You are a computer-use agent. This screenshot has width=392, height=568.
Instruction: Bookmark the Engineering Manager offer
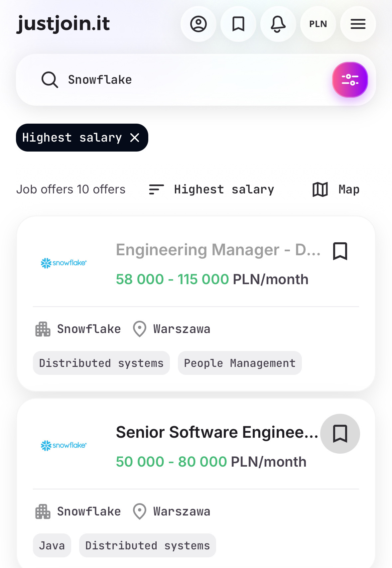tap(340, 251)
